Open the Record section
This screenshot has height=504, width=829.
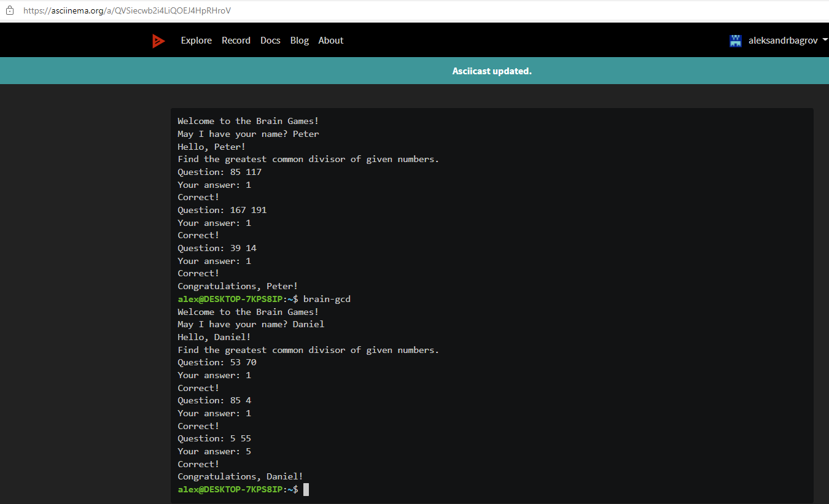click(236, 40)
